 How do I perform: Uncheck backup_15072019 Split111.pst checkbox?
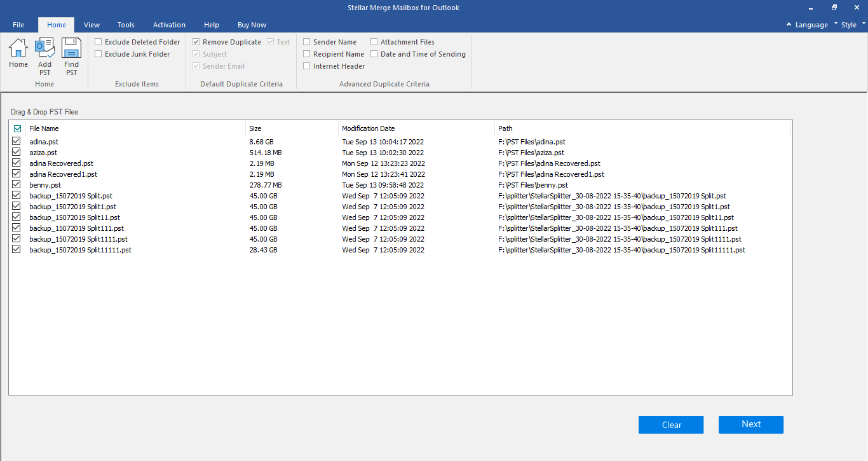pyautogui.click(x=17, y=228)
